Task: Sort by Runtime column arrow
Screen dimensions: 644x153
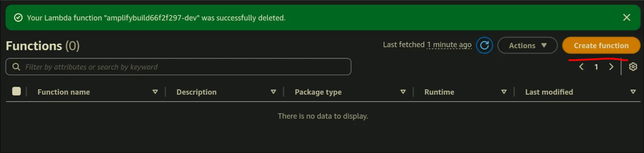Action: tap(504, 92)
